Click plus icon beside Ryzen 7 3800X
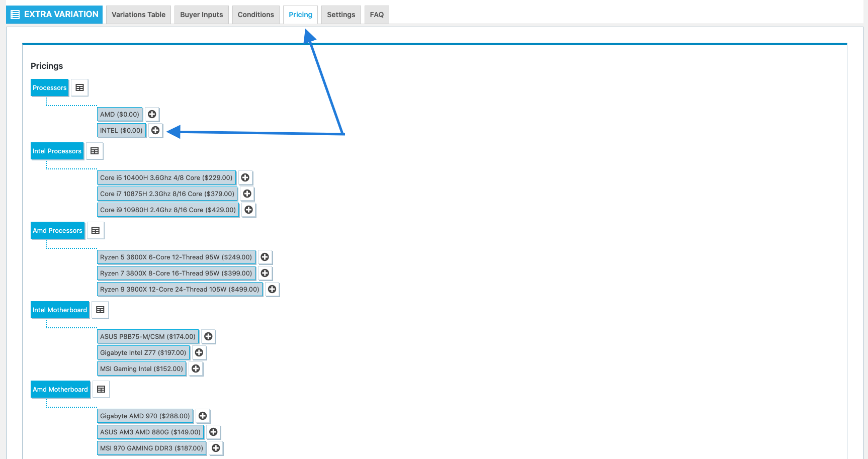868x459 pixels. [x=265, y=273]
